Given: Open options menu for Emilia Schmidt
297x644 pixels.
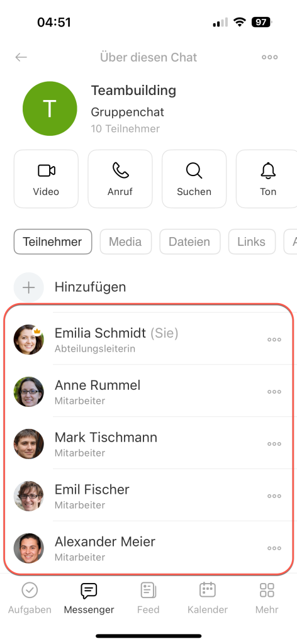Looking at the screenshot, I should pos(274,340).
